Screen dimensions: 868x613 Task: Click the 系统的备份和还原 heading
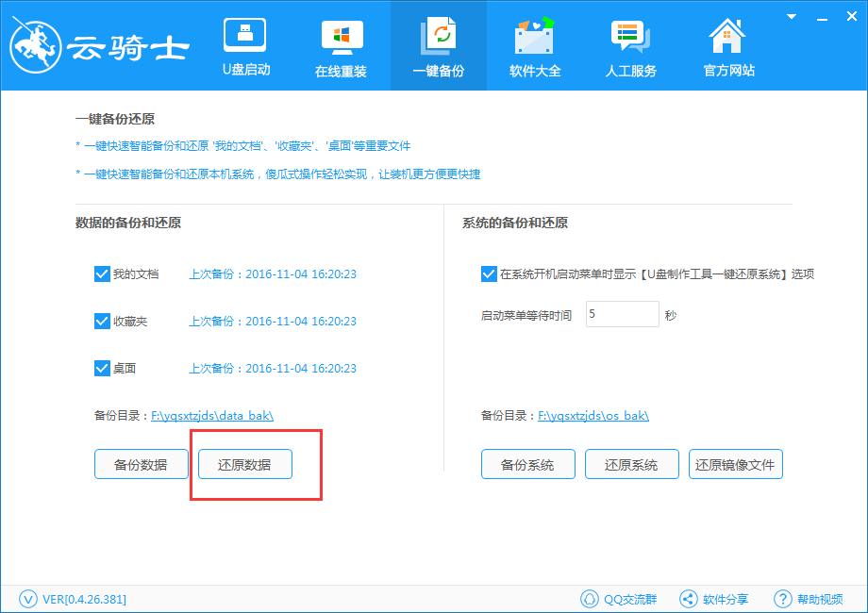click(x=515, y=223)
